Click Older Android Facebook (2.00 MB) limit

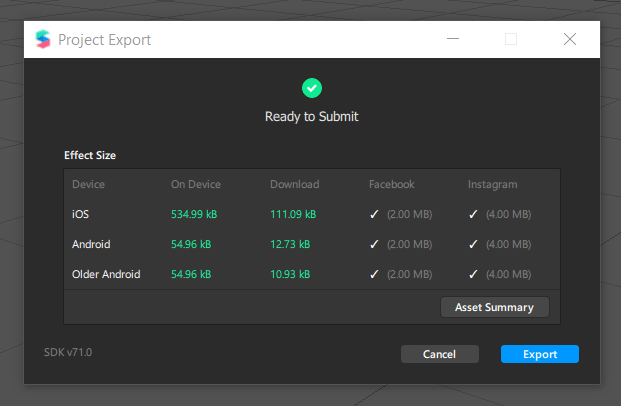[x=410, y=274]
